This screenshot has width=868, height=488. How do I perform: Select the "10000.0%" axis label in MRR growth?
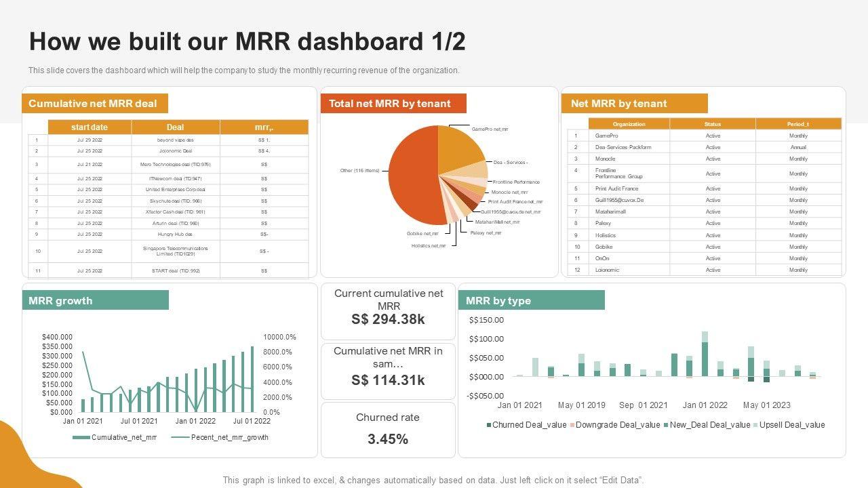click(280, 337)
